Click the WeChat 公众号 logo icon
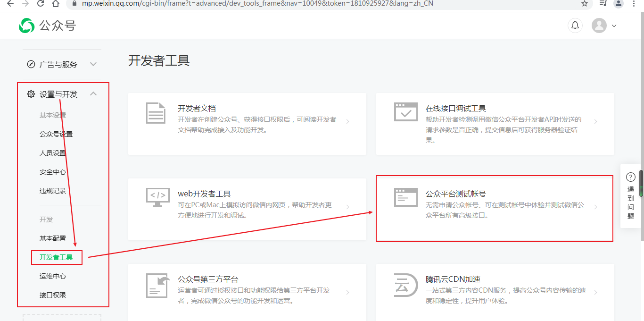644x321 pixels. pos(26,25)
